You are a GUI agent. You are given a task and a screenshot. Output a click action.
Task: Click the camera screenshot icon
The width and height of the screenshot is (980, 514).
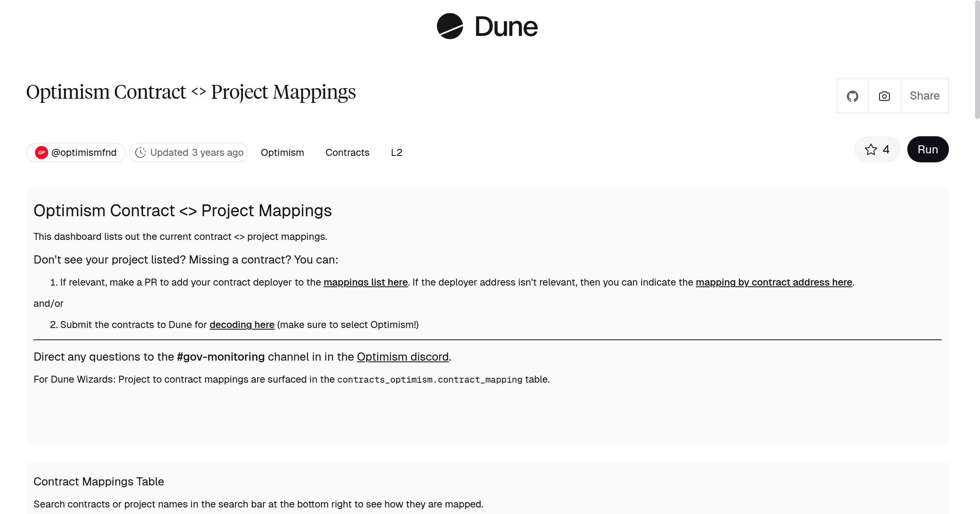point(884,95)
